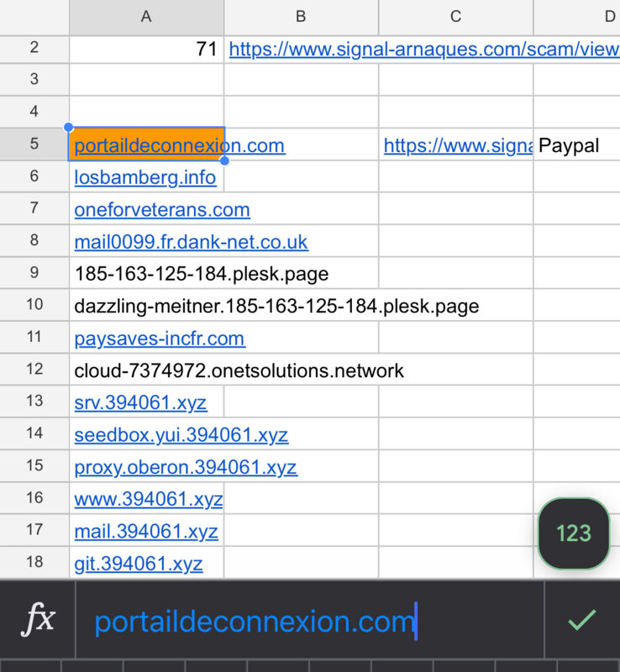Select column B header

click(x=301, y=17)
